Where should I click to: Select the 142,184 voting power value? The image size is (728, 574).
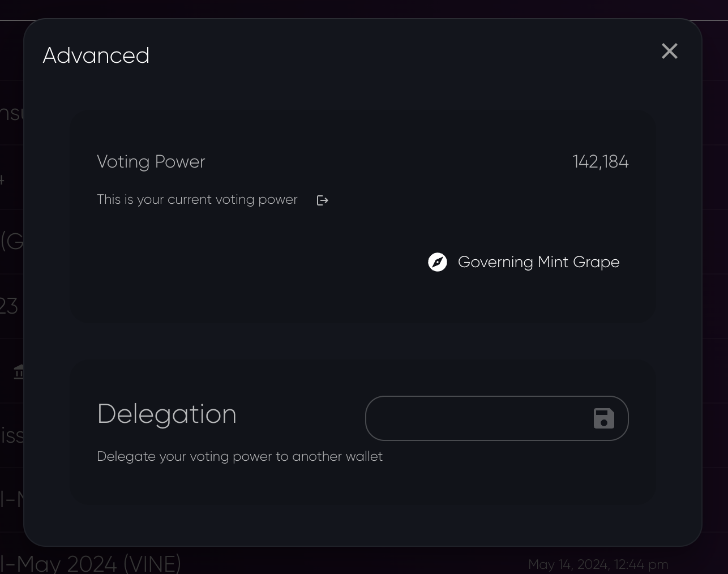click(600, 162)
